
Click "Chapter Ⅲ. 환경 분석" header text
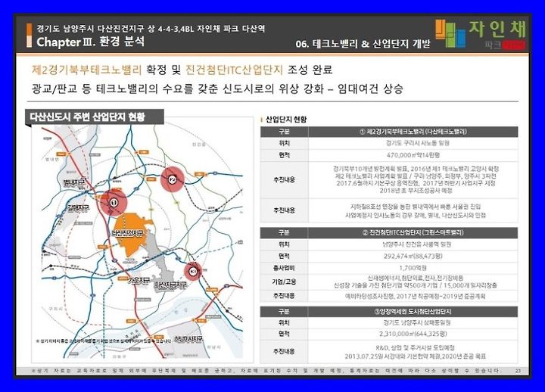pos(90,42)
